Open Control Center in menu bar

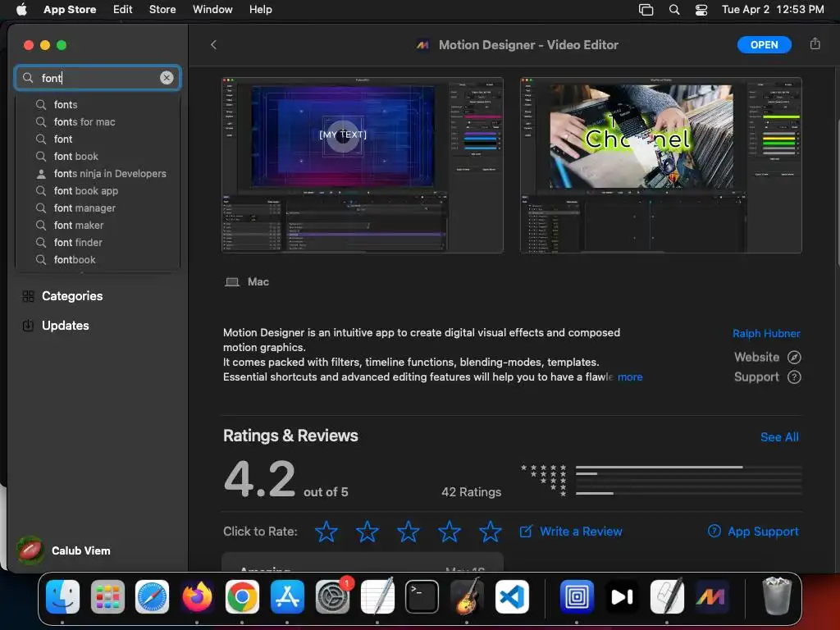(x=701, y=10)
